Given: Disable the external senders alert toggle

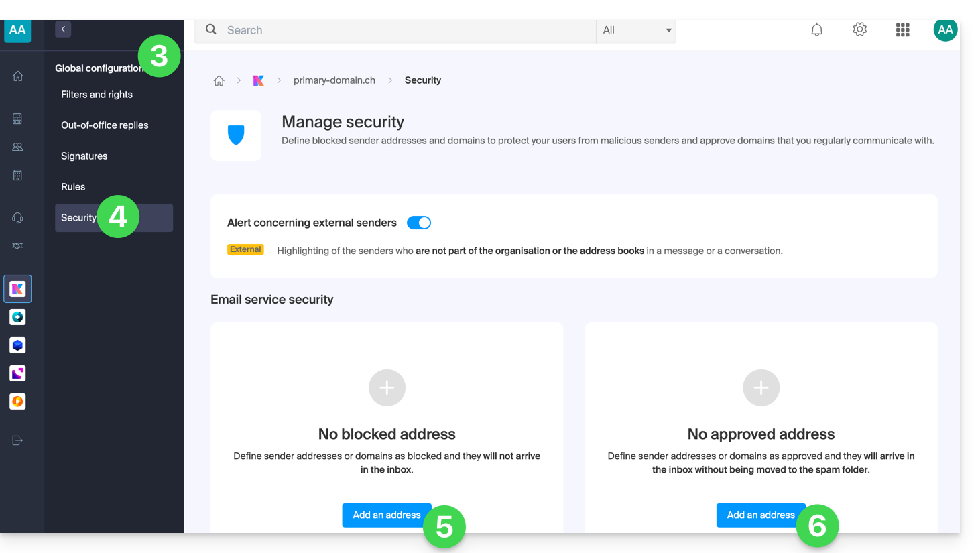Looking at the screenshot, I should pyautogui.click(x=419, y=223).
